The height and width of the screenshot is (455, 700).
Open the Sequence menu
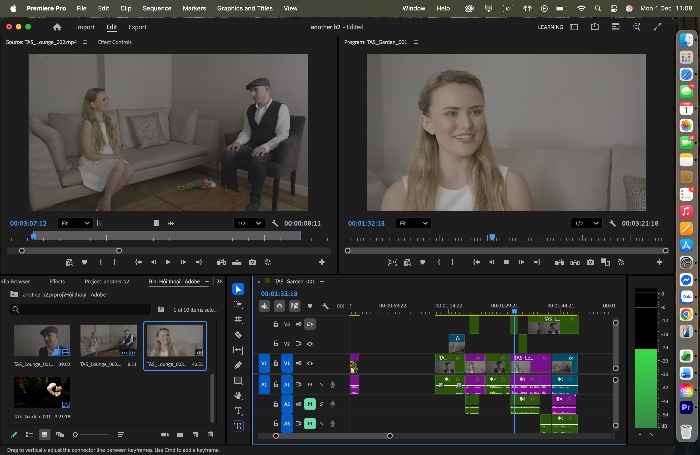click(x=157, y=8)
